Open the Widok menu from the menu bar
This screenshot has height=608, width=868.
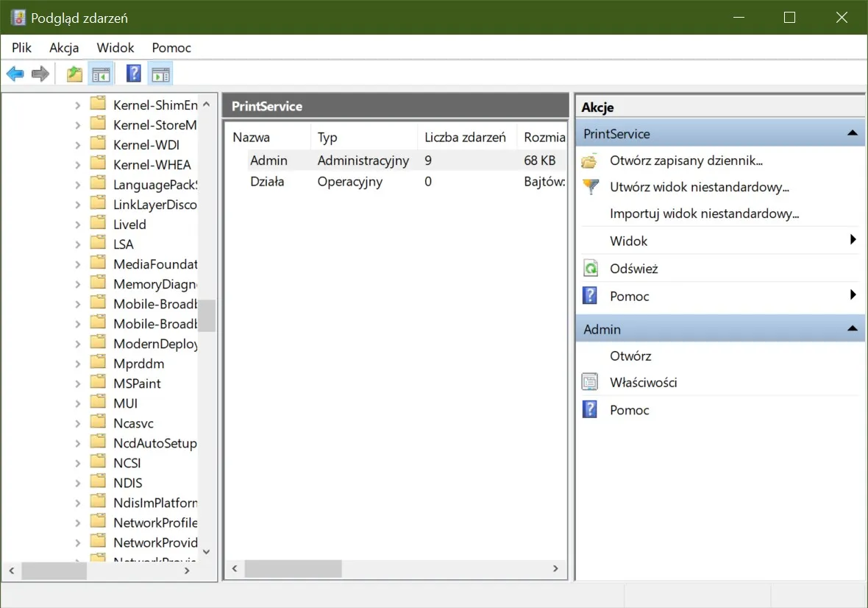point(115,47)
